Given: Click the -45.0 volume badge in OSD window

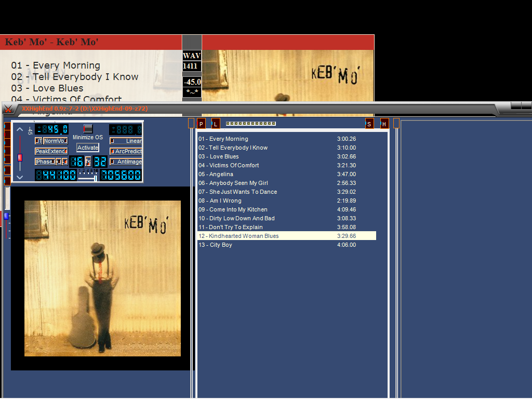Looking at the screenshot, I should pyautogui.click(x=192, y=82).
